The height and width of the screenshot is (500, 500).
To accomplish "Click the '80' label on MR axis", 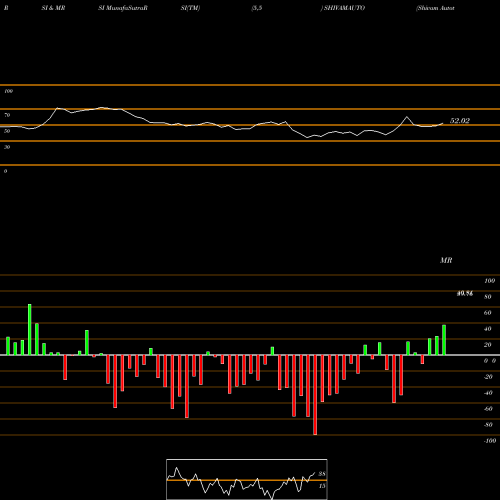I will point(488,297).
